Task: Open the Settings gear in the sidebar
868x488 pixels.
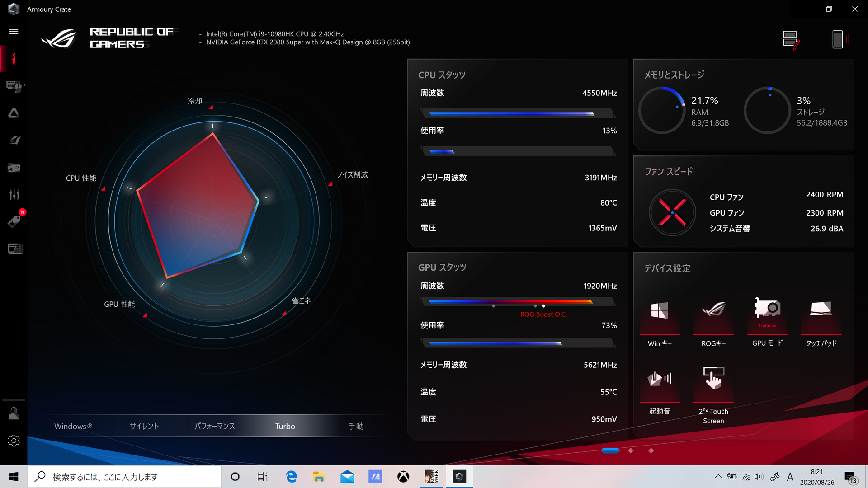Action: (14, 441)
